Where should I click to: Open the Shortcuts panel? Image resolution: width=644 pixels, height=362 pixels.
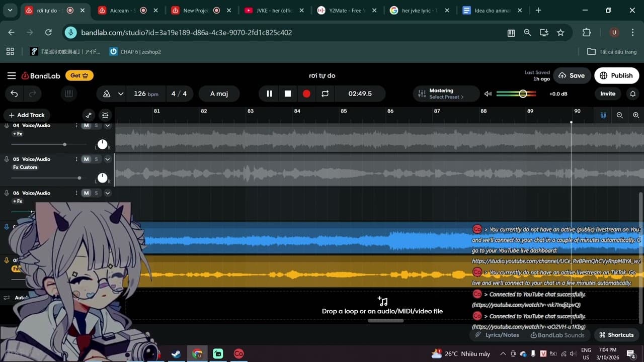coord(616,335)
